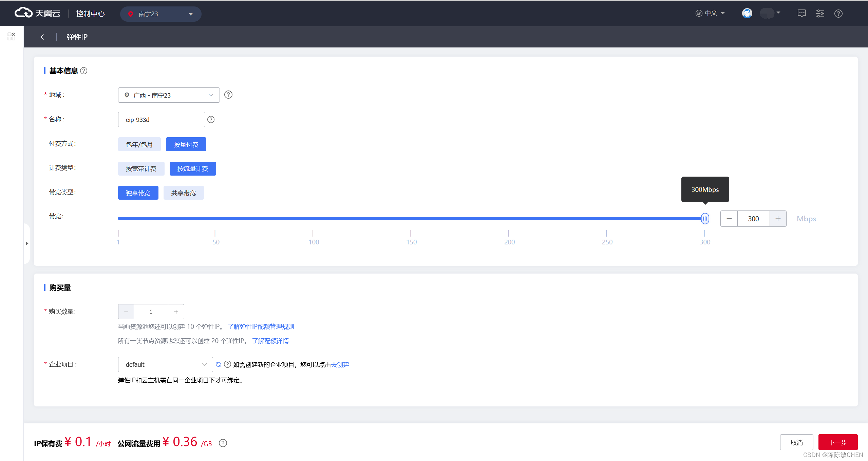Click the back arrow beside 弹性IP
Screen dimensions: 868x461
coord(42,37)
